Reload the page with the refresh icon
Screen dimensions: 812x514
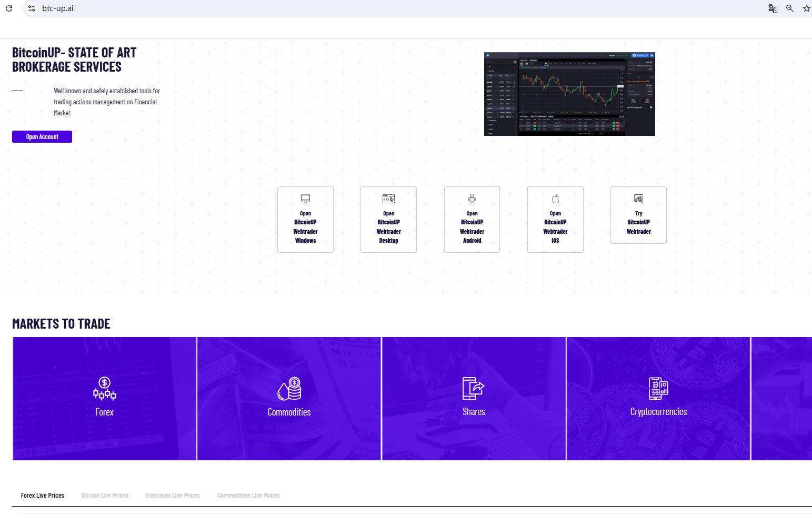point(9,8)
